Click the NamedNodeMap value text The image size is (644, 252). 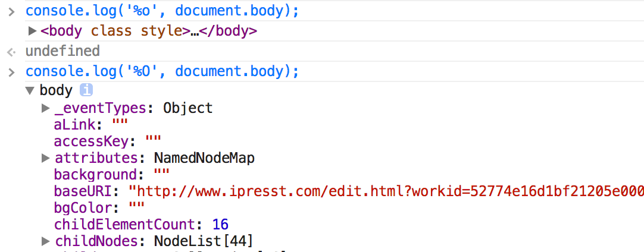[x=204, y=158]
